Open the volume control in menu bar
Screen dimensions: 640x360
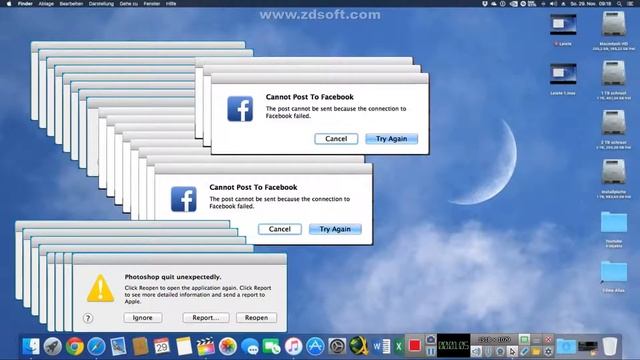(x=553, y=4)
